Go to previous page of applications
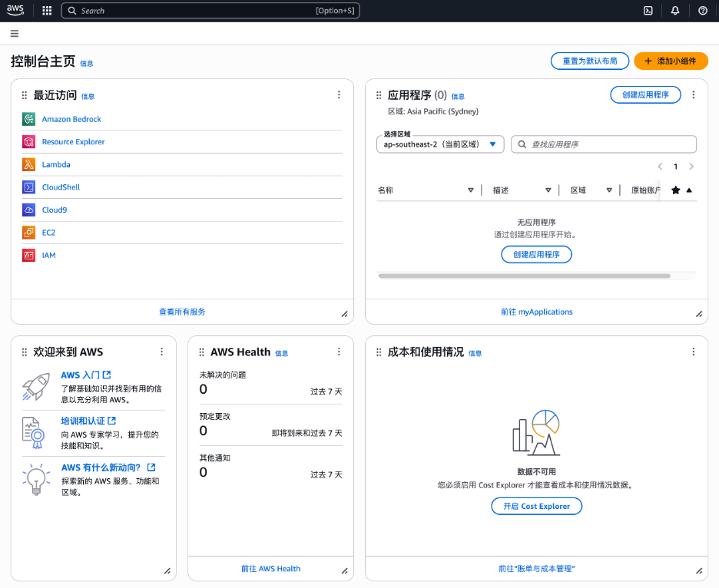 661,167
